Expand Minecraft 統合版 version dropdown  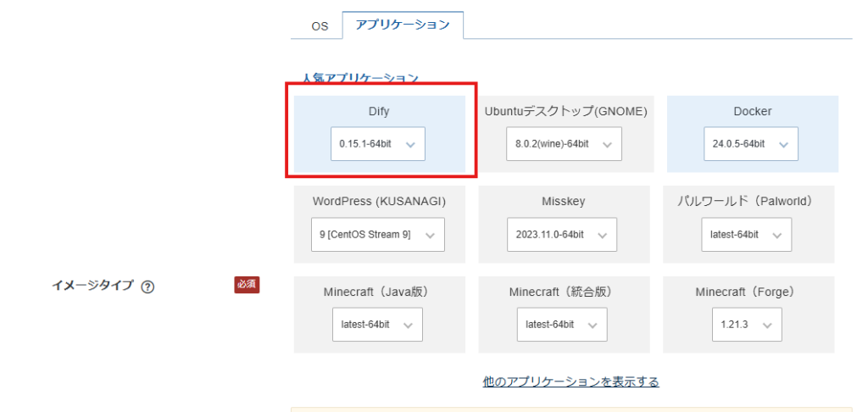(562, 325)
